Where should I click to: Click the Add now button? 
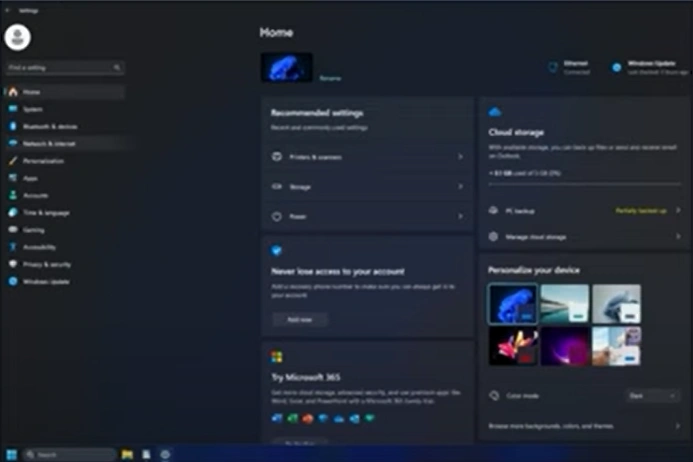pyautogui.click(x=299, y=319)
